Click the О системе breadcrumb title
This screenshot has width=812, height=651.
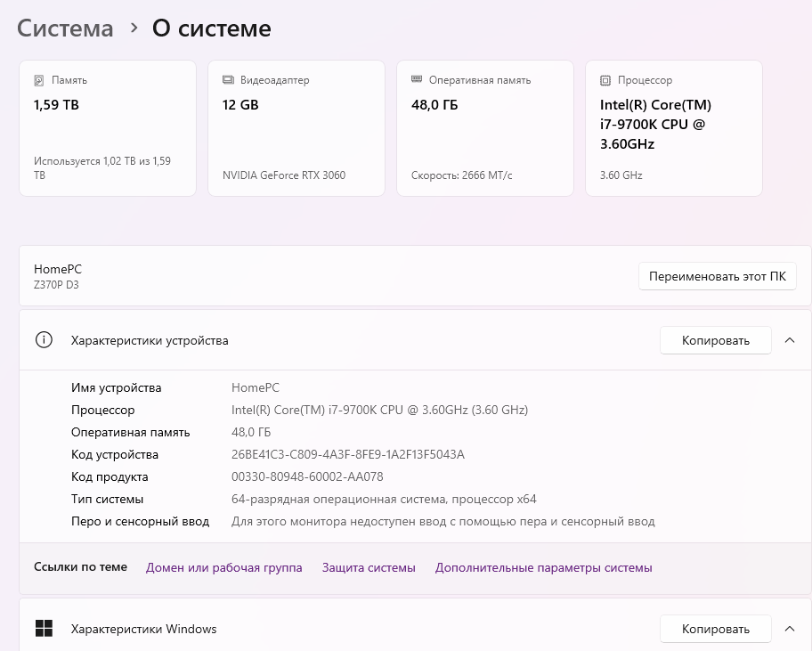click(x=212, y=28)
